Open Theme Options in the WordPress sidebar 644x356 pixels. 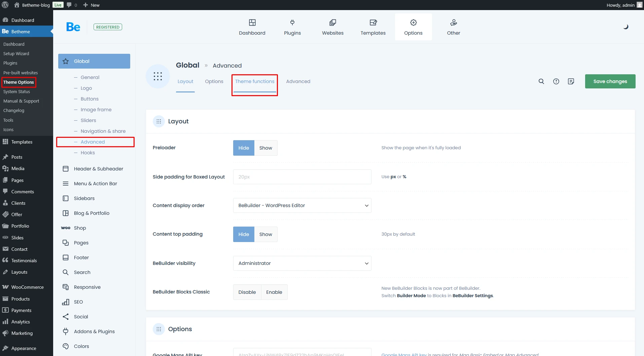19,82
